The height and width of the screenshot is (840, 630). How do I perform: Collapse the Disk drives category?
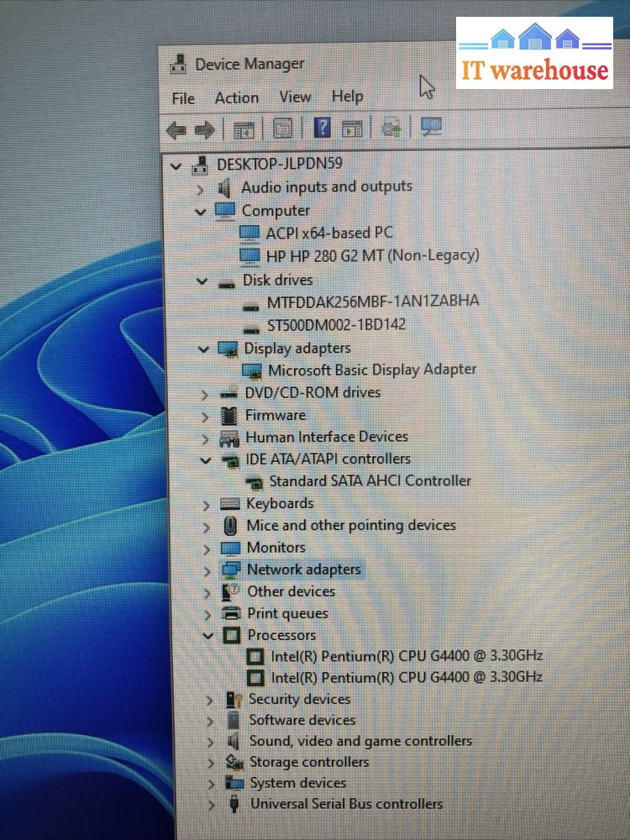[x=202, y=281]
